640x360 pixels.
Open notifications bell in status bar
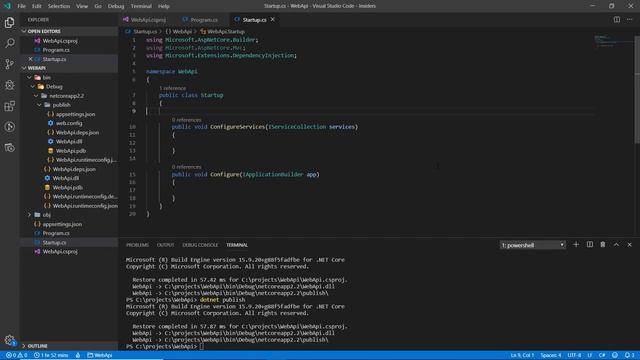click(629, 355)
